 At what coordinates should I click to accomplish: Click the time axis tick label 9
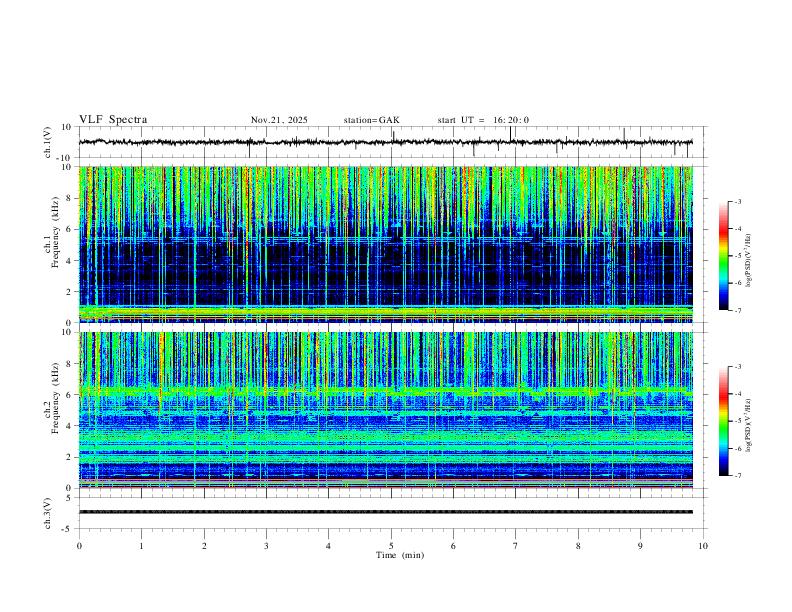(x=640, y=546)
